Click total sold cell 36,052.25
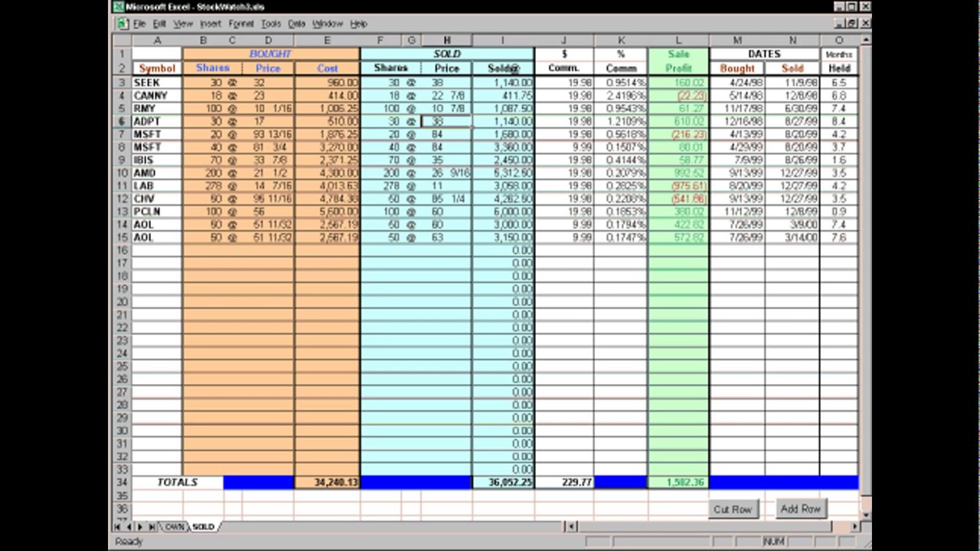This screenshot has width=980, height=551. 502,482
